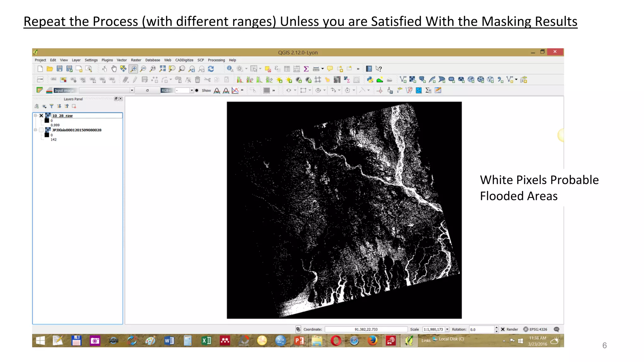Image resolution: width=644 pixels, height=362 pixels.
Task: Click the EPSG:4326 CRS status button
Action: click(535, 329)
